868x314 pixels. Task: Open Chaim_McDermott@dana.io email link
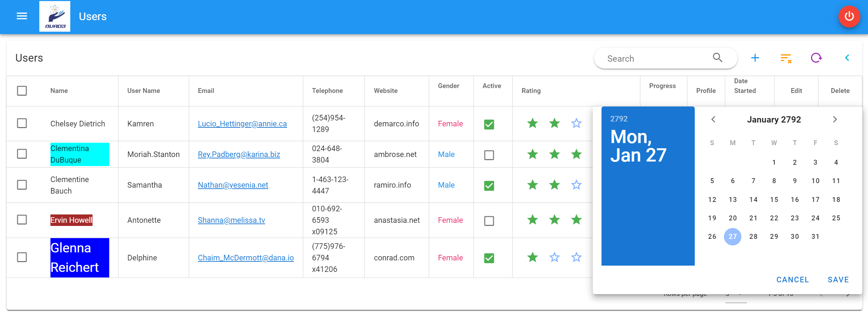(x=246, y=258)
